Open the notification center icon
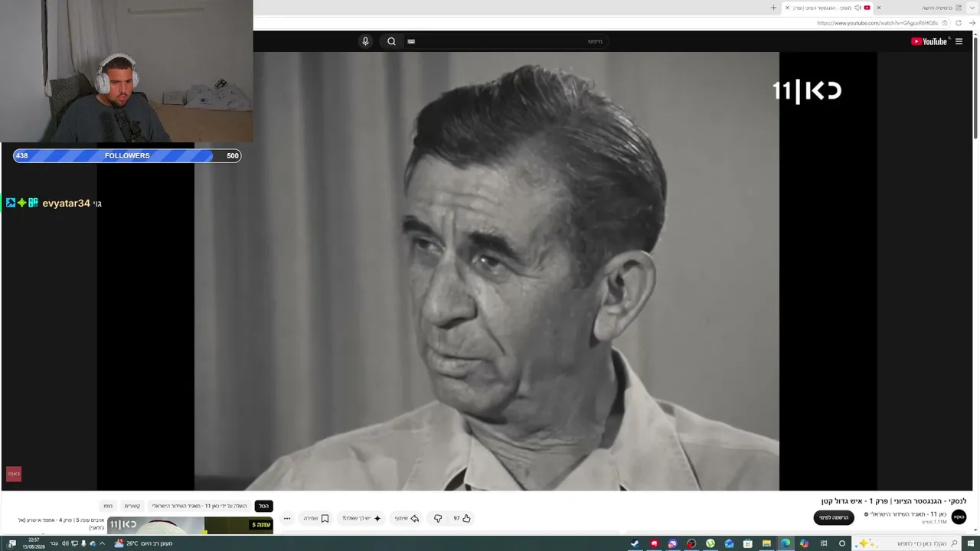This screenshot has height=551, width=980. pyautogui.click(x=12, y=543)
